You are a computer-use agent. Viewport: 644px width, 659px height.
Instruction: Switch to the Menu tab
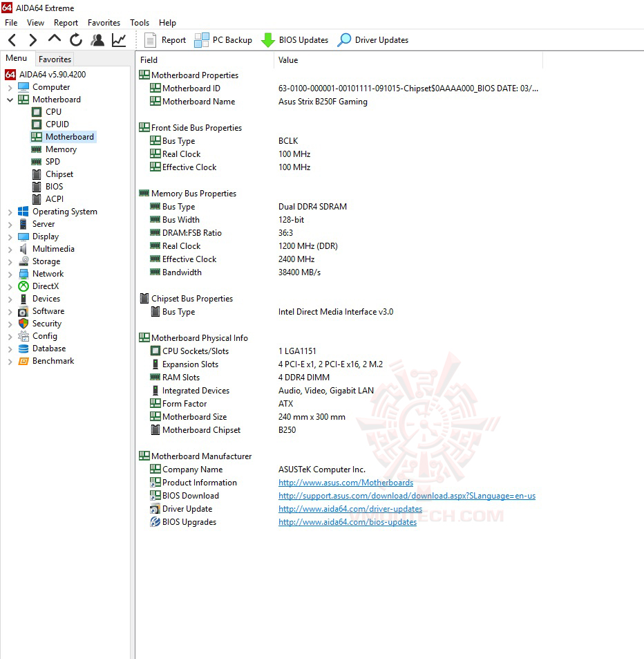[17, 58]
